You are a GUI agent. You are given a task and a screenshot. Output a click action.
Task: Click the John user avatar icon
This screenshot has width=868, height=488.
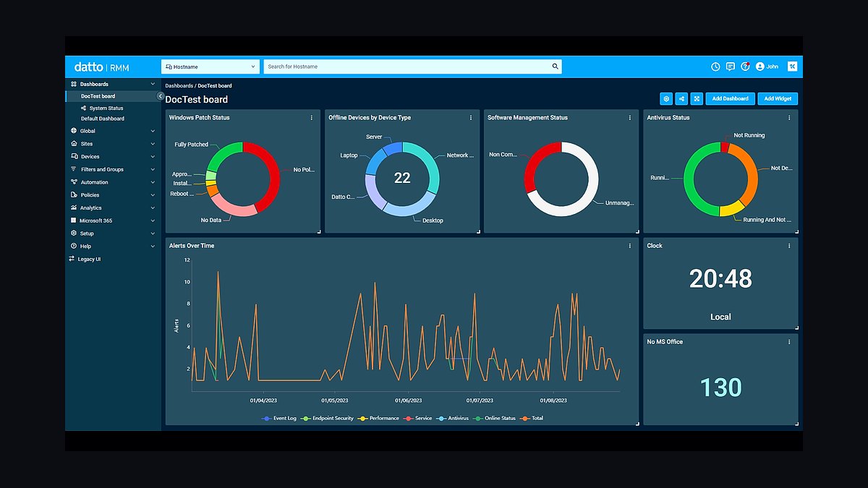point(760,67)
